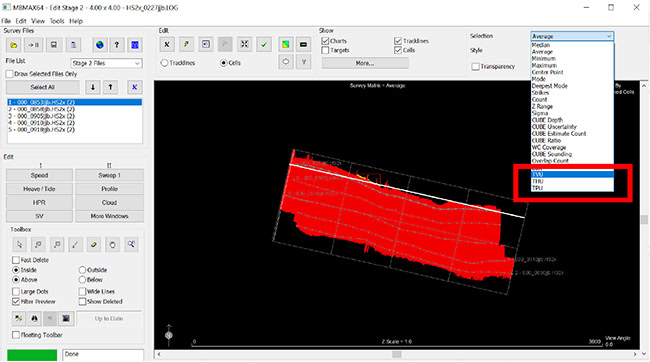650x362 pixels.
Task: Choose Median from Selection list
Action: [572, 45]
